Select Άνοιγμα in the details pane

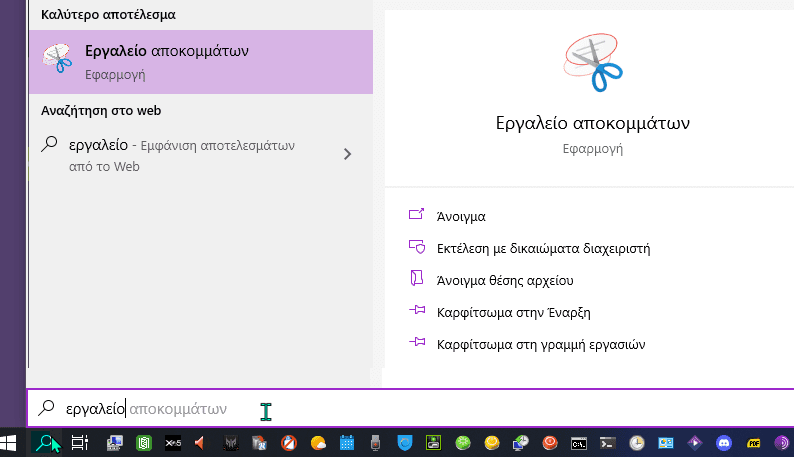click(x=461, y=217)
